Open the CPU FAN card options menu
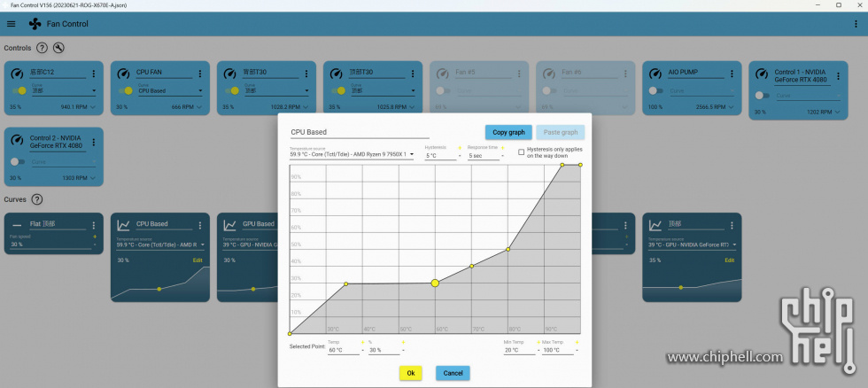The width and height of the screenshot is (868, 388). coord(200,74)
